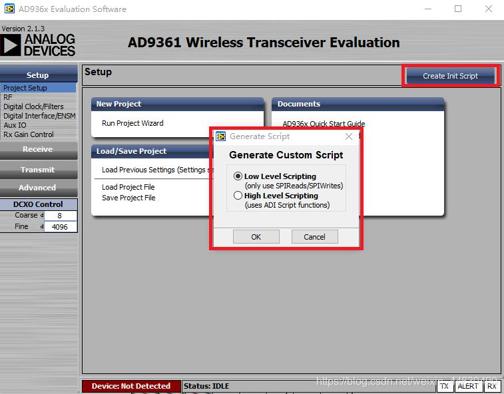Click the Create Init Script button
Viewport: 504px width, 394px height.
[450, 76]
